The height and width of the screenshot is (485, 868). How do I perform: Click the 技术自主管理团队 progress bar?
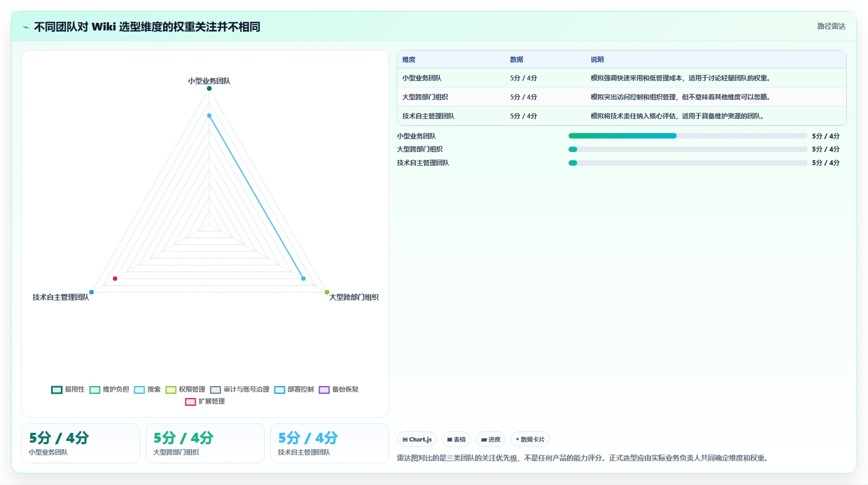tap(688, 163)
